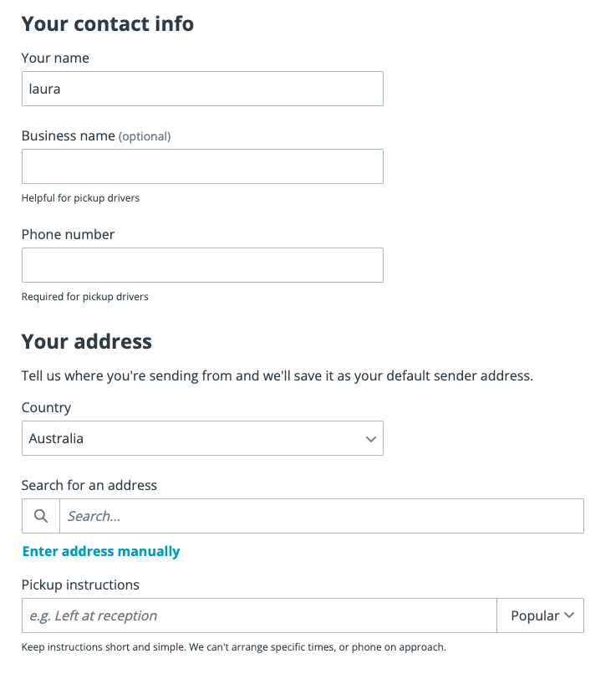Image resolution: width=616 pixels, height=679 pixels.
Task: Select the Business name input box
Action: point(202,166)
